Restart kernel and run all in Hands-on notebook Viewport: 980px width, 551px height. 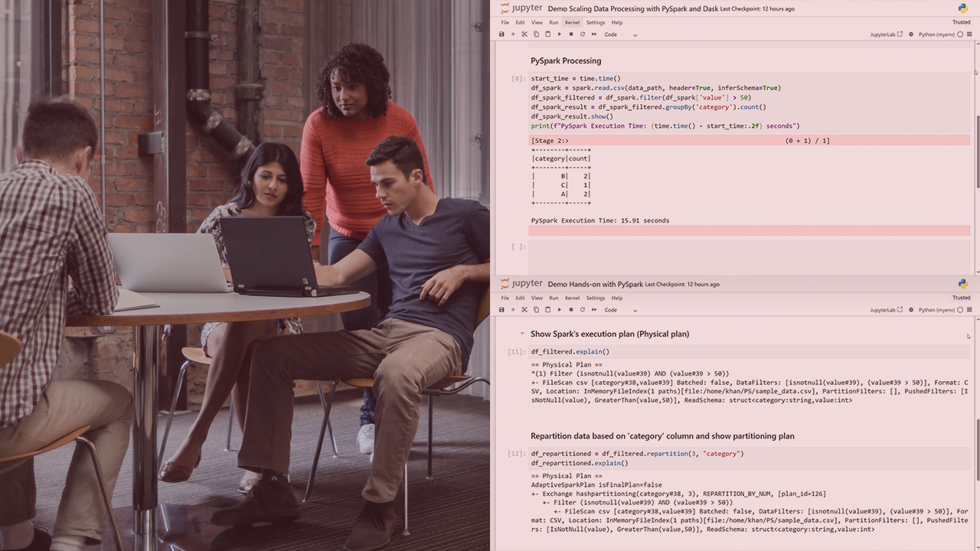coord(593,310)
